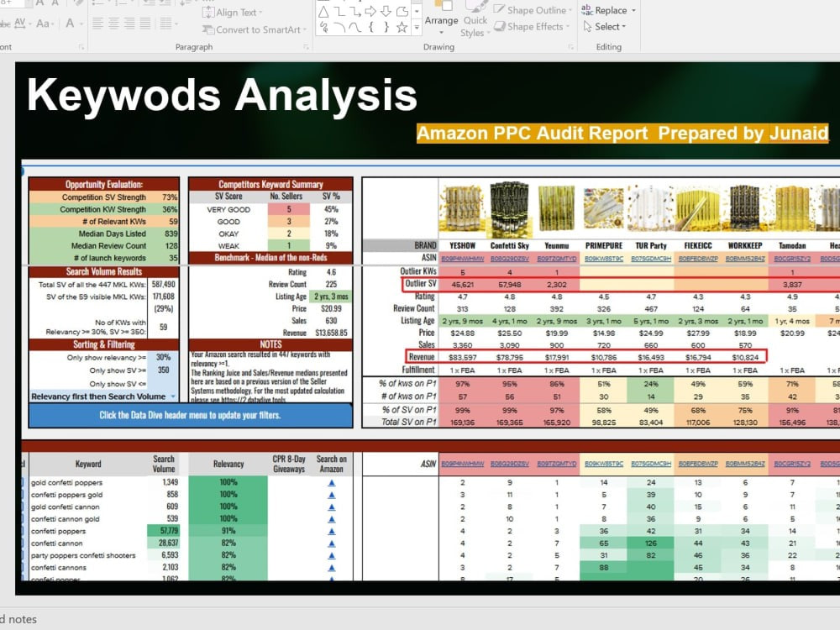Pick the down arrow shape
This screenshot has width=840, height=630.
point(386,11)
